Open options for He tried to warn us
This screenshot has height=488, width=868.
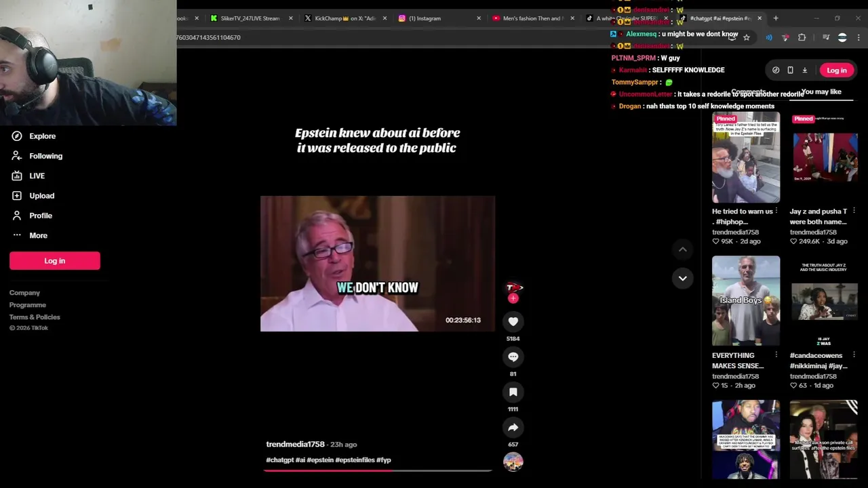tap(776, 211)
